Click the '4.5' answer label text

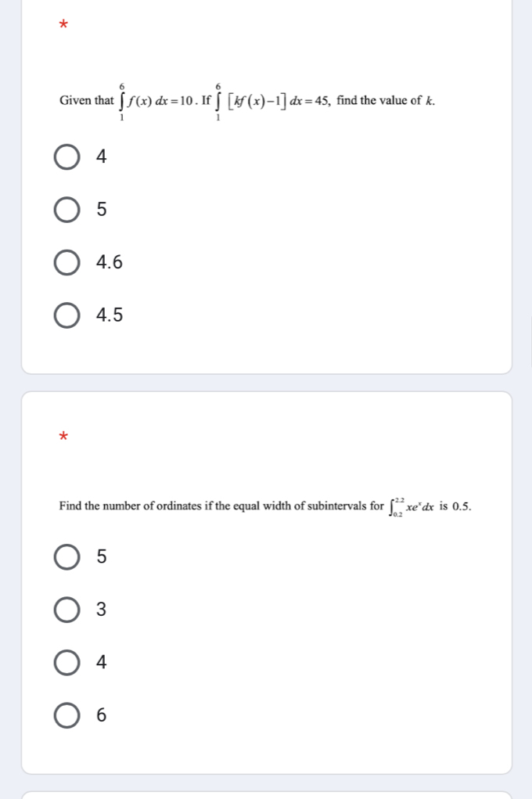(109, 316)
